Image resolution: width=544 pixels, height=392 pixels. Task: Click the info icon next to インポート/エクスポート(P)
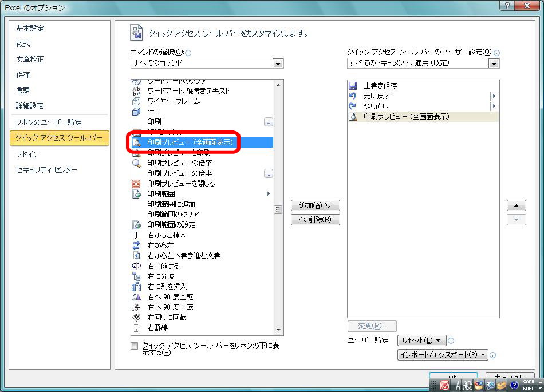coord(492,355)
